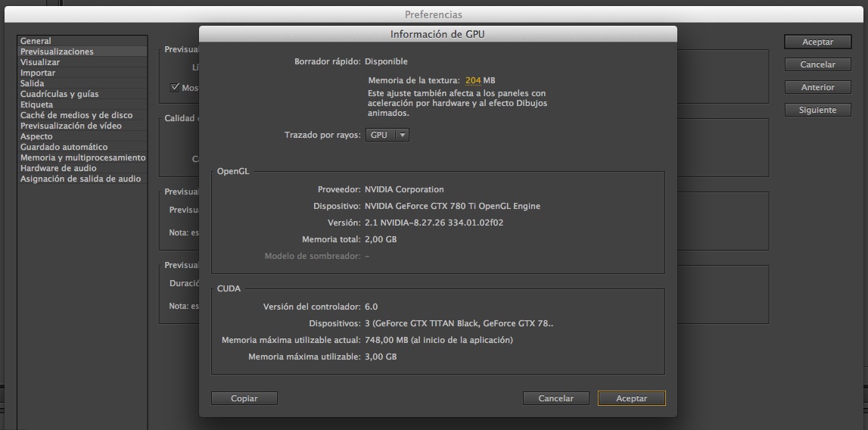Select Aspecto category
This screenshot has width=868, height=430.
[x=82, y=136]
